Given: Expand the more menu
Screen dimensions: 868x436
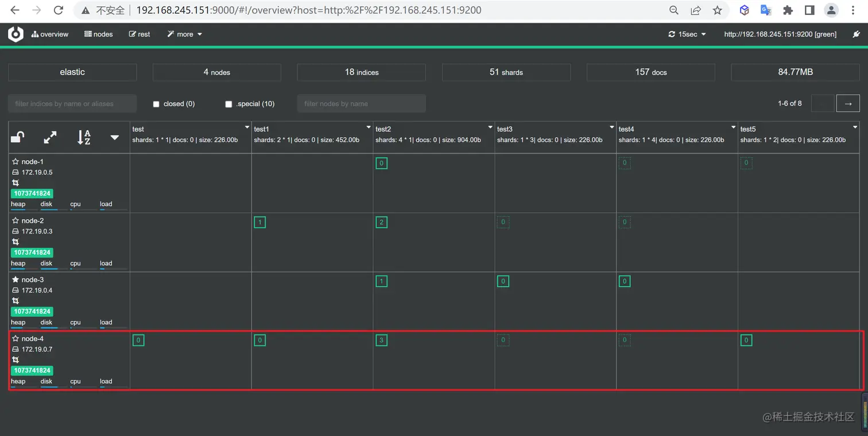Looking at the screenshot, I should (x=185, y=34).
